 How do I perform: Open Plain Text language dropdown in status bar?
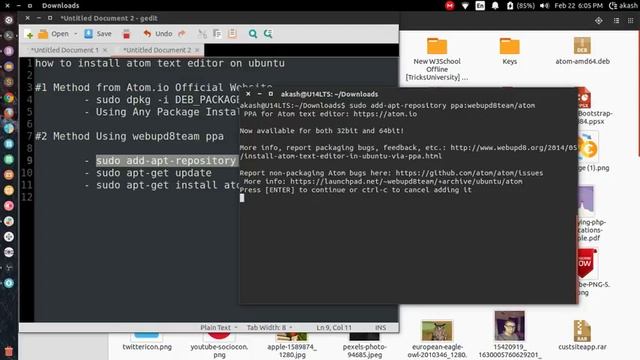click(x=219, y=327)
